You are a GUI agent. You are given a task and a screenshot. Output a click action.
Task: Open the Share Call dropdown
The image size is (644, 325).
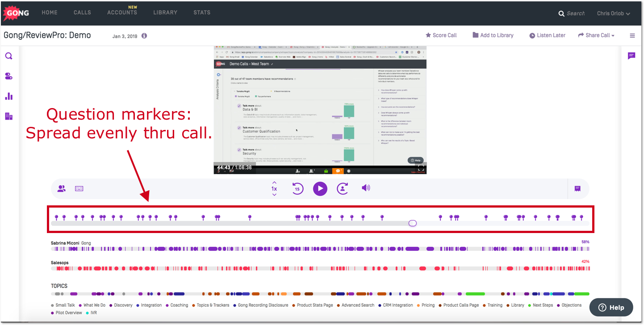[x=596, y=35]
